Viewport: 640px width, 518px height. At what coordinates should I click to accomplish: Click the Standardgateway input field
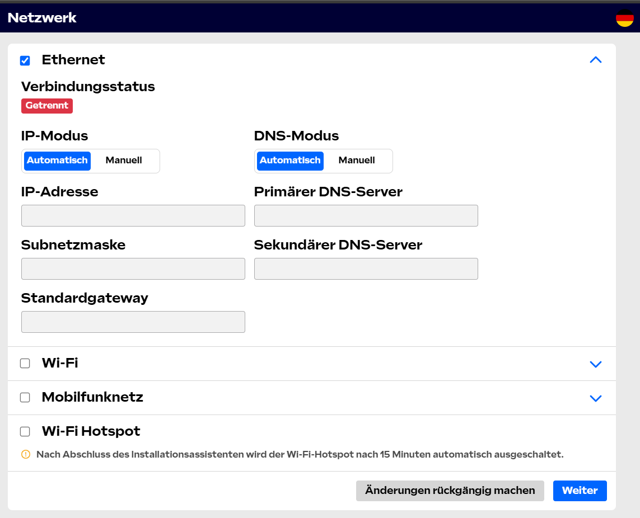coord(133,322)
